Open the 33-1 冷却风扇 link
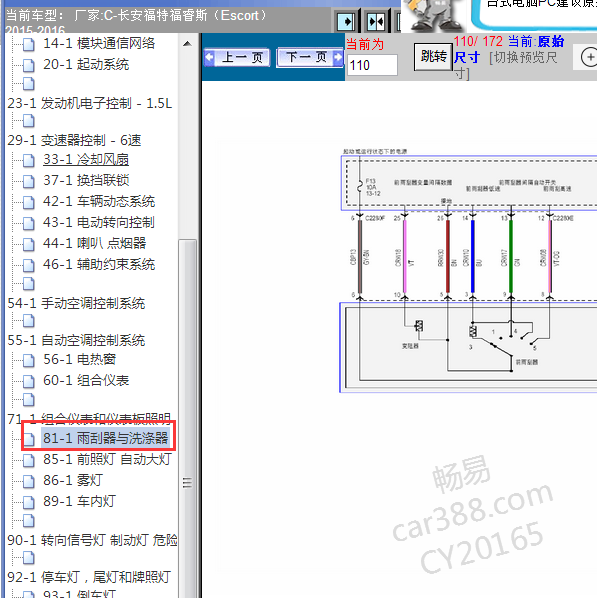597x598 pixels. [x=86, y=159]
